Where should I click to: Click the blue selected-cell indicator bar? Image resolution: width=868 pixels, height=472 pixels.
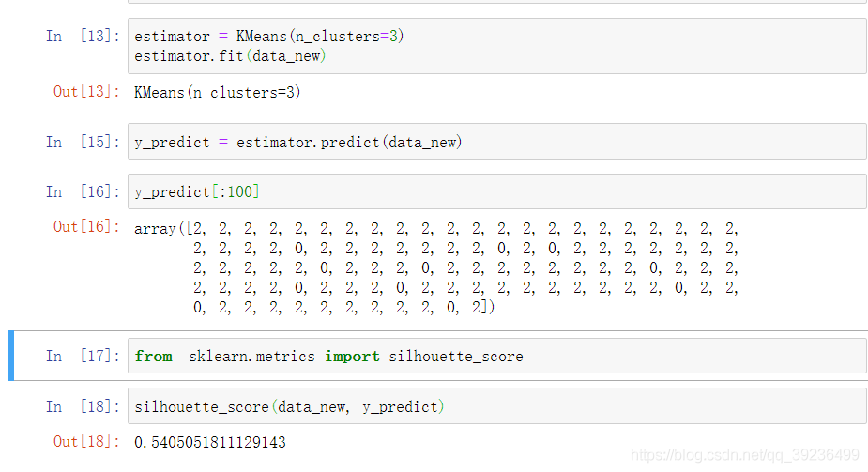11,356
